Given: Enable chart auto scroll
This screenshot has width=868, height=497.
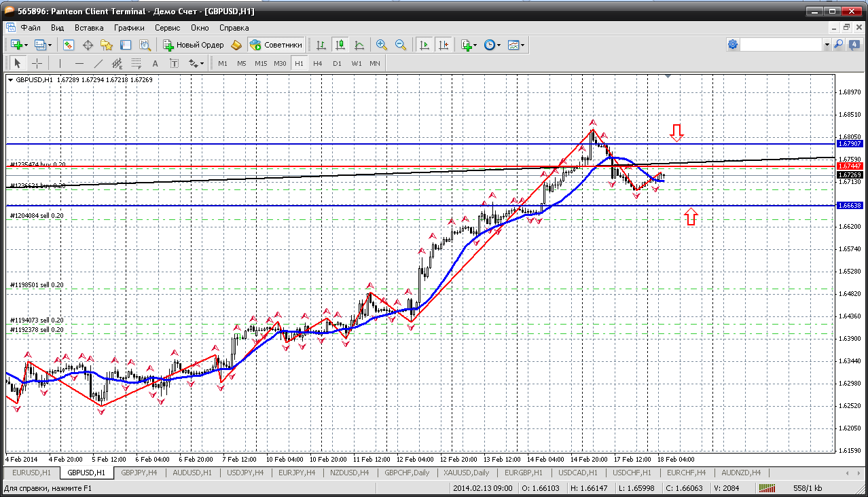Looking at the screenshot, I should click(424, 45).
